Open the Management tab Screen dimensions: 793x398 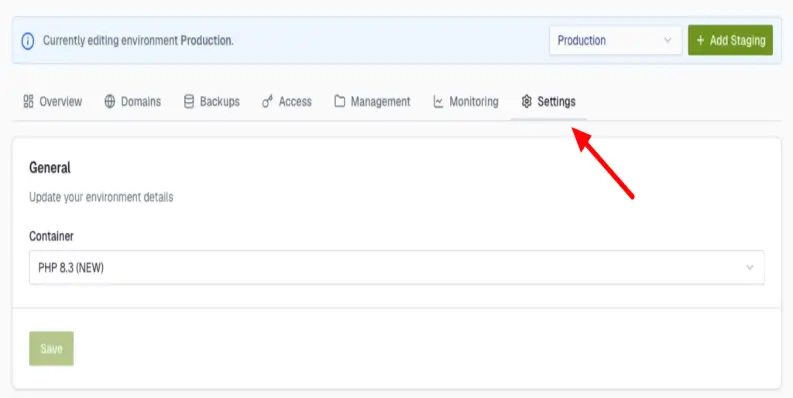[x=372, y=102]
